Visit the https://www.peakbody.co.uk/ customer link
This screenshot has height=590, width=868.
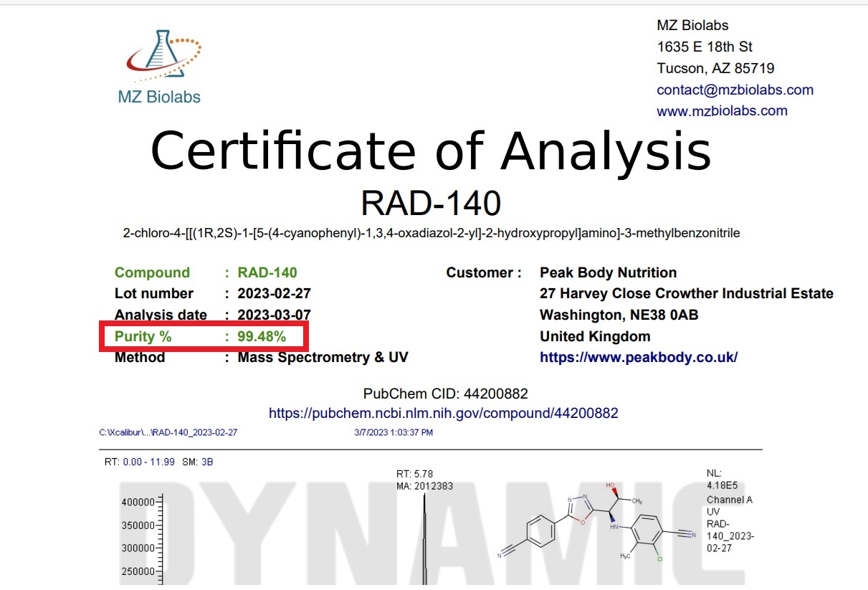point(638,357)
